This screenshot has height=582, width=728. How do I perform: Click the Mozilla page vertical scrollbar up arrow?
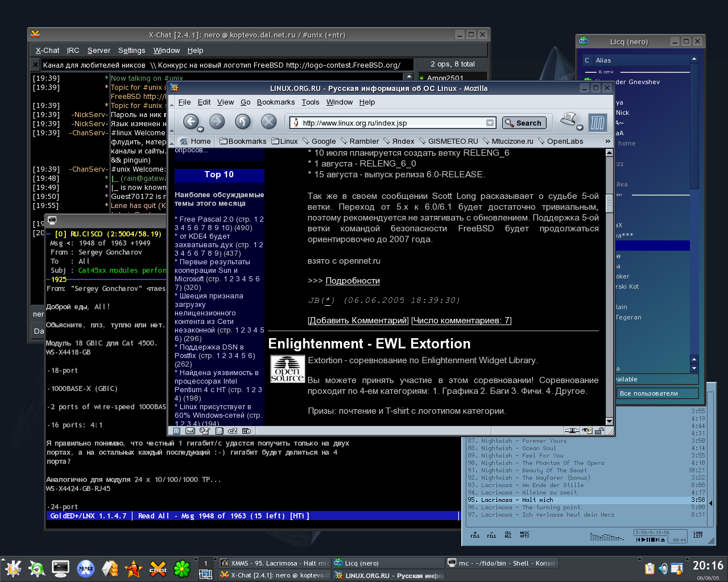coord(609,152)
